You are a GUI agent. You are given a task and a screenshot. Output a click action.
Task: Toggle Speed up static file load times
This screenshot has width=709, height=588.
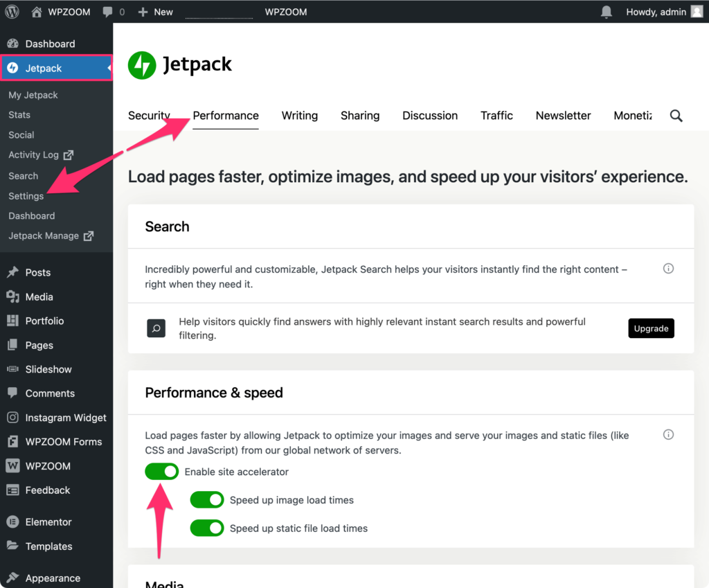(x=207, y=528)
